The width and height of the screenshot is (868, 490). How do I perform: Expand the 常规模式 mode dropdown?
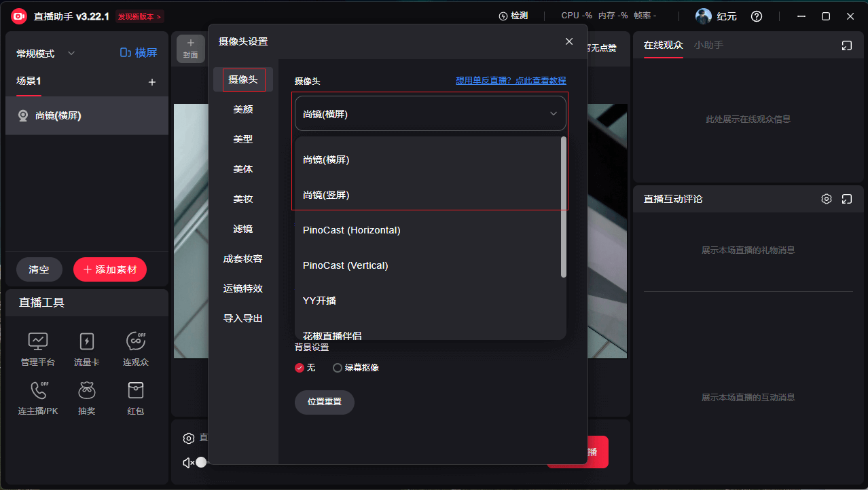pos(46,54)
